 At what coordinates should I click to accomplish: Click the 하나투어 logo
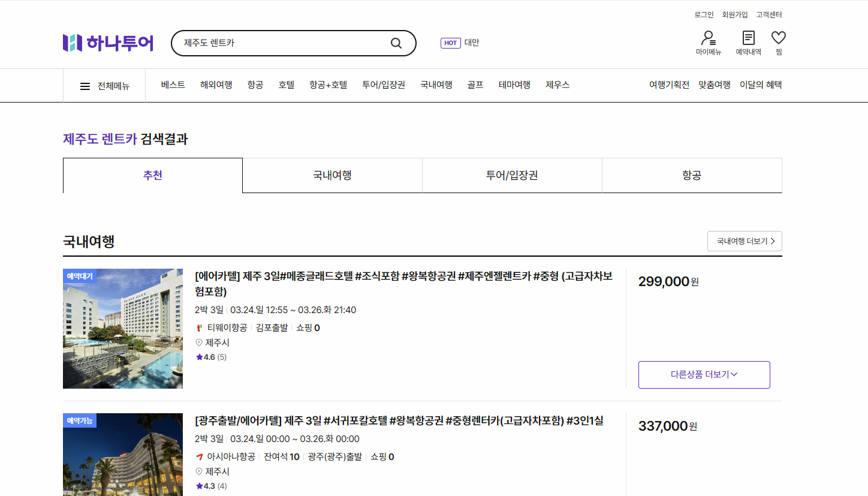pos(108,43)
